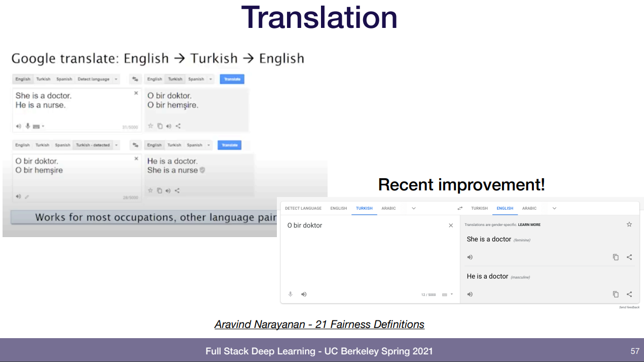The width and height of the screenshot is (644, 362).
Task: Select Detect language source tab in top row
Action: pyautogui.click(x=93, y=79)
